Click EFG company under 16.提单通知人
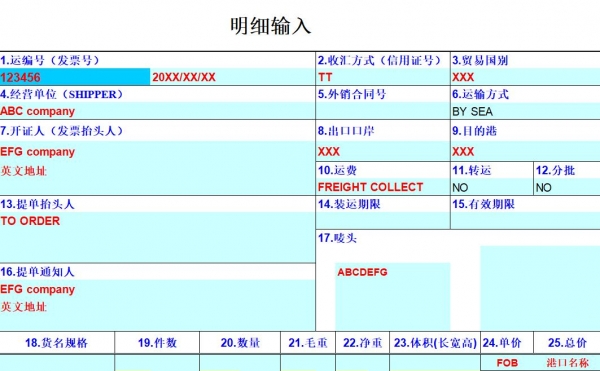The width and height of the screenshot is (600, 371). click(x=38, y=290)
